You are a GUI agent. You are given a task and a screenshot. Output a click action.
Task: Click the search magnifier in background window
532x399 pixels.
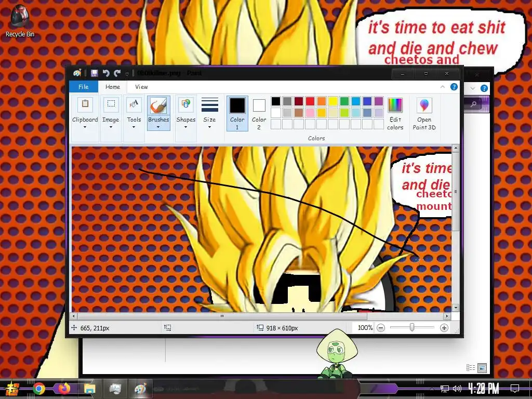pos(474,104)
